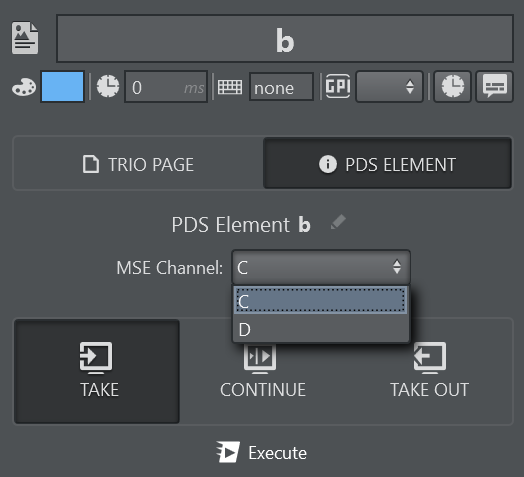The image size is (524, 477).
Task: Open the GPI dropdown selector
Action: click(389, 87)
